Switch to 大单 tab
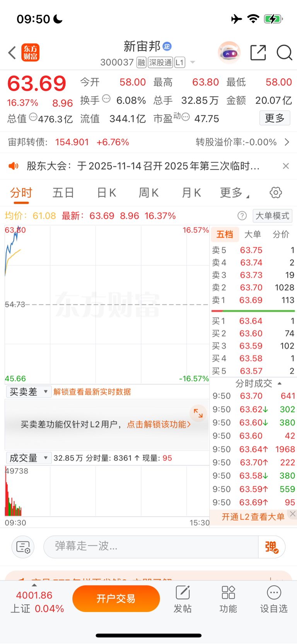The height and width of the screenshot is (644, 297). point(253,234)
